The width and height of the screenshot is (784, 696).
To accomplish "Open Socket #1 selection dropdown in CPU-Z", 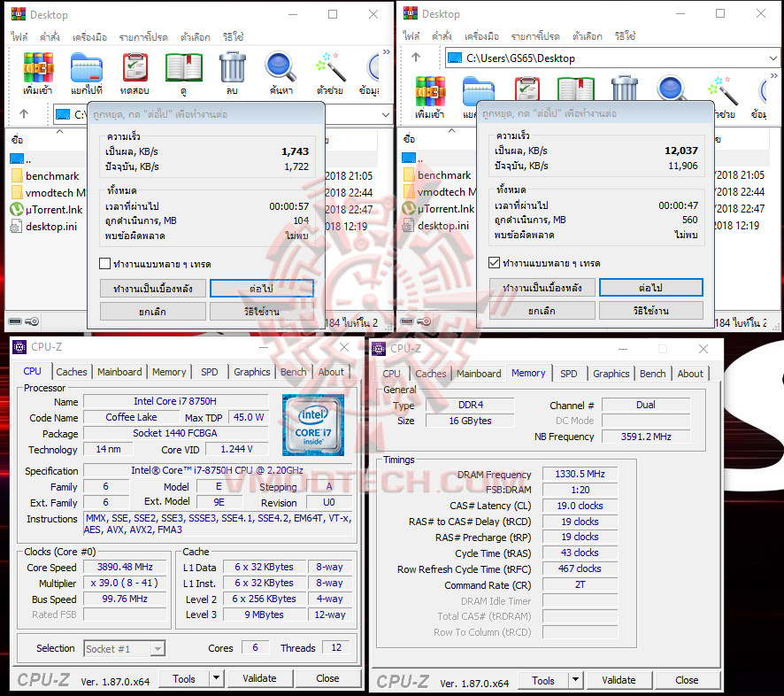I will 158,649.
